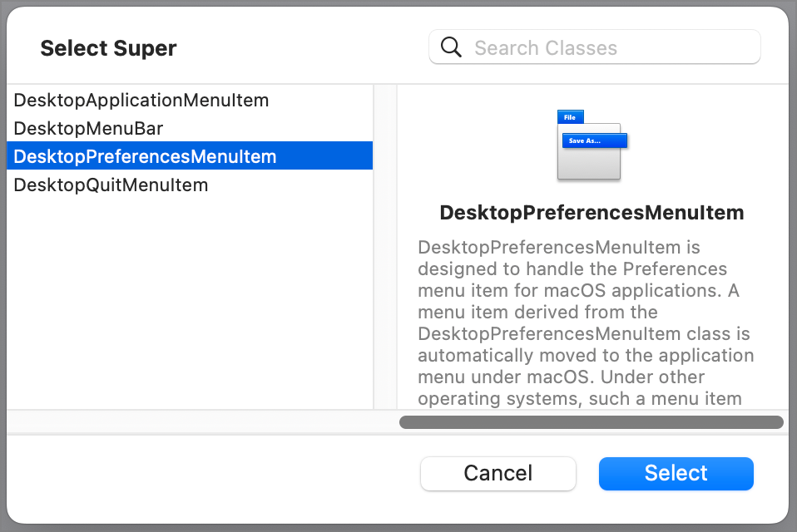This screenshot has width=797, height=532.
Task: Click the horizontal scrollbar thumb
Action: coord(592,422)
